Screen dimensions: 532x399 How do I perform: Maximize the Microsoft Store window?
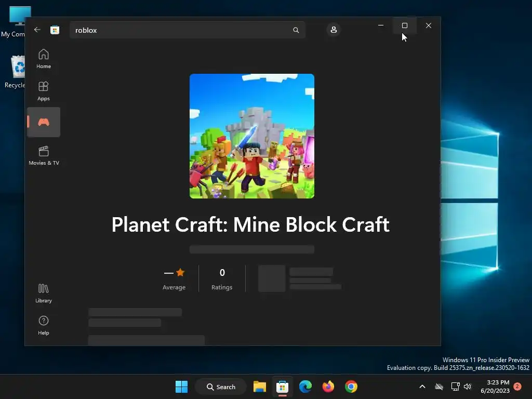(x=404, y=25)
